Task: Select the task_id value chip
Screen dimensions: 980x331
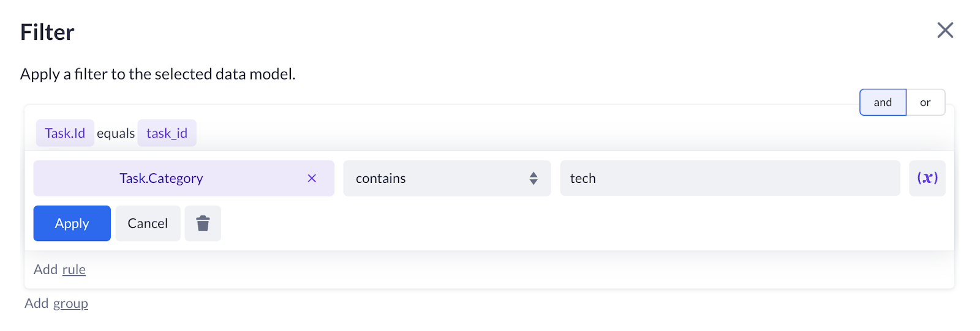Action: (x=167, y=133)
